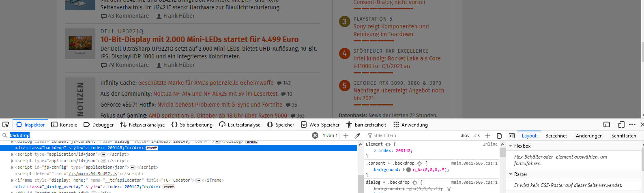This screenshot has width=644, height=193.
Task: Open main.0ae17505.css:1 for .consent rule
Action: tap(474, 163)
